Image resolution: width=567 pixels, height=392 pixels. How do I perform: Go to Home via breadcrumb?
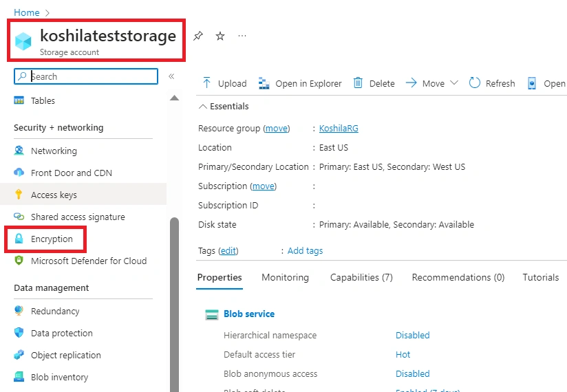click(26, 12)
